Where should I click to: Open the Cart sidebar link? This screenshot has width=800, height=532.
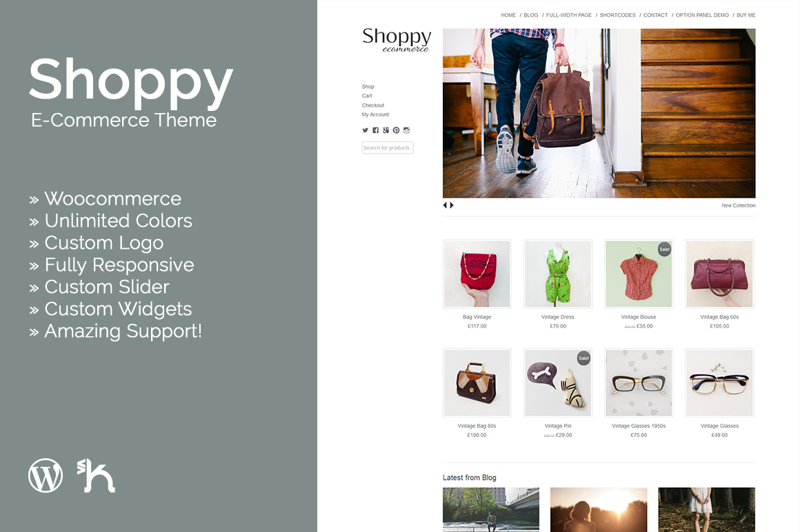pos(367,96)
